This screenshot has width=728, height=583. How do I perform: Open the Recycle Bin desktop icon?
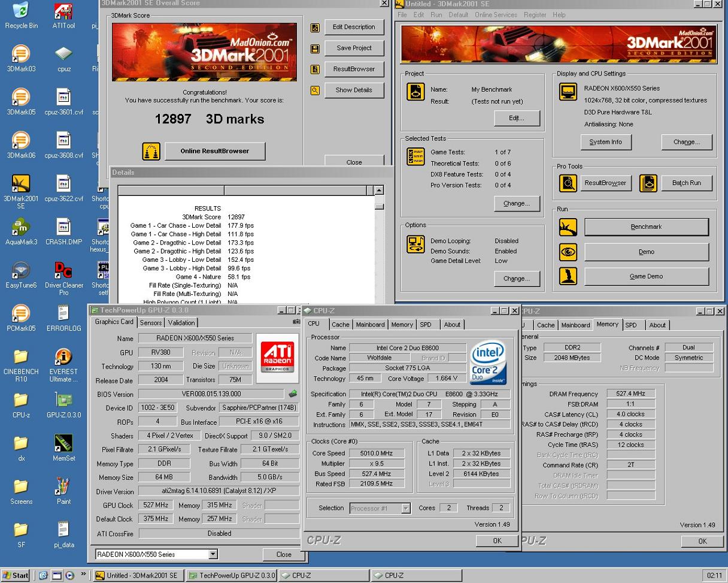[21, 16]
